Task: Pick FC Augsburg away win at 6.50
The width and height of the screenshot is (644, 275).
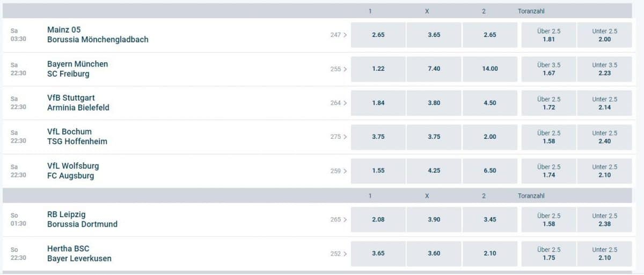Action: [490, 171]
